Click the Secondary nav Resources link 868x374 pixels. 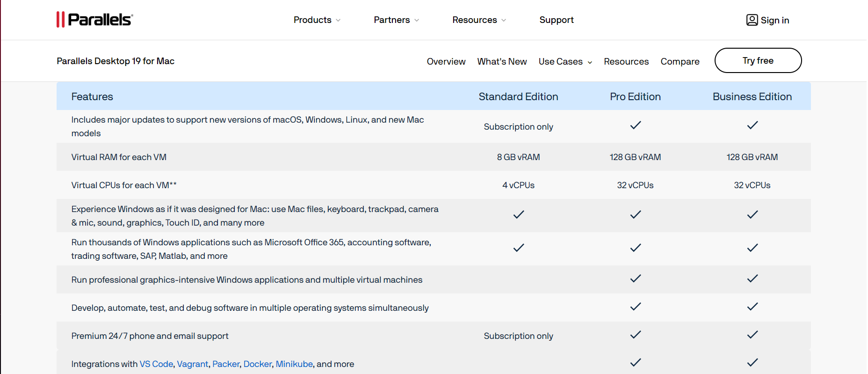[626, 61]
